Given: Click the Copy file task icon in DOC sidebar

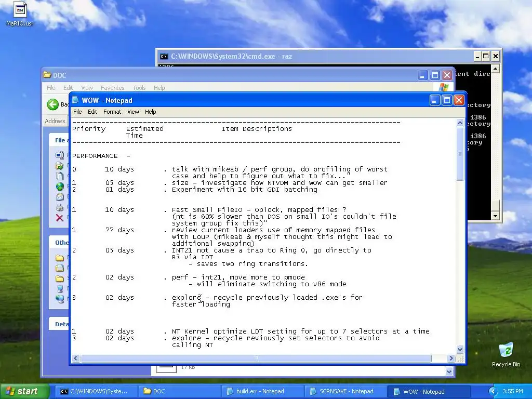Looking at the screenshot, I should click(60, 176).
